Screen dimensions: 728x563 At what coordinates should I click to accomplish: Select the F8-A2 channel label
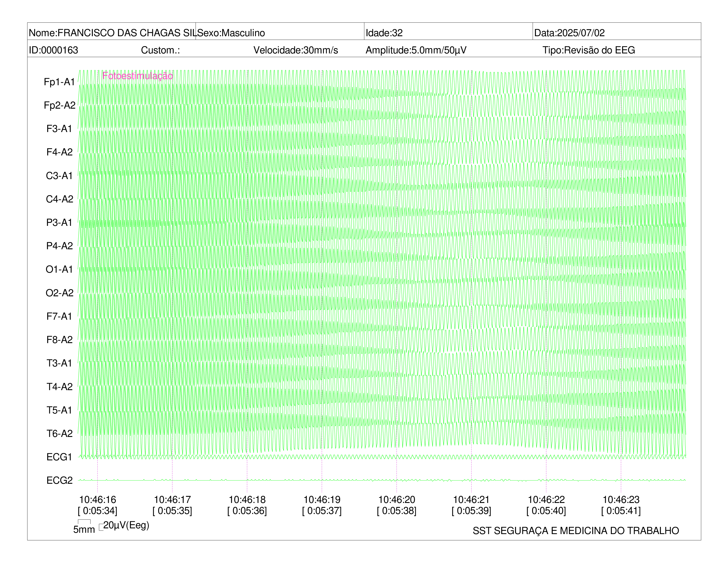point(59,340)
